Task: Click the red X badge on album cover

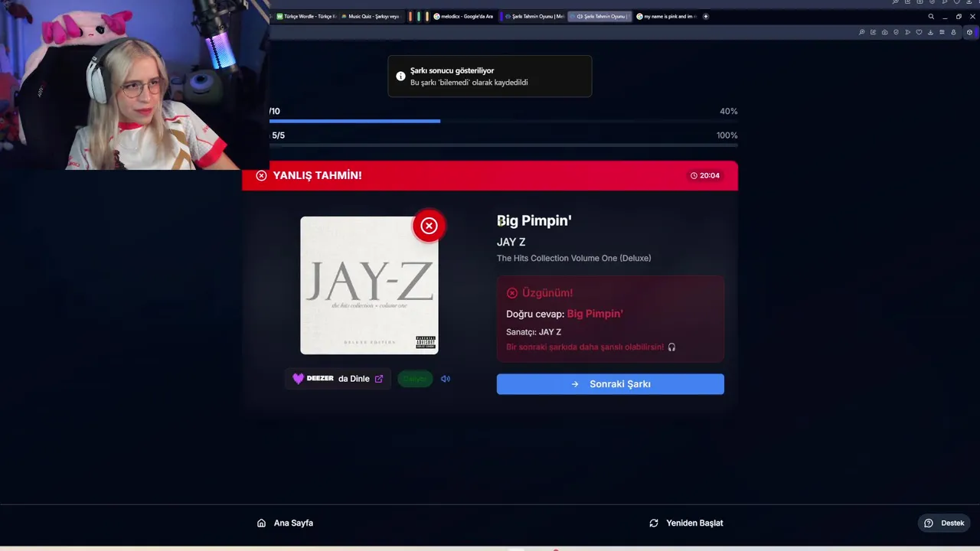Action: pos(429,226)
